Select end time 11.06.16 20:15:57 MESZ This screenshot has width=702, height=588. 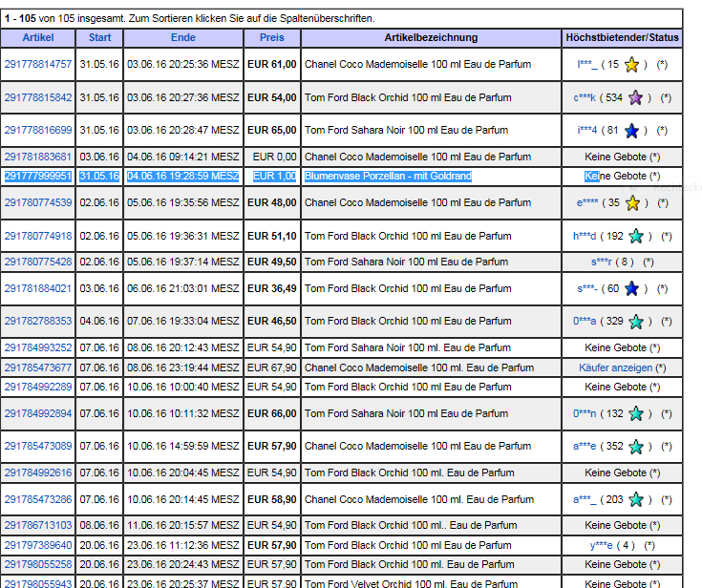(183, 525)
